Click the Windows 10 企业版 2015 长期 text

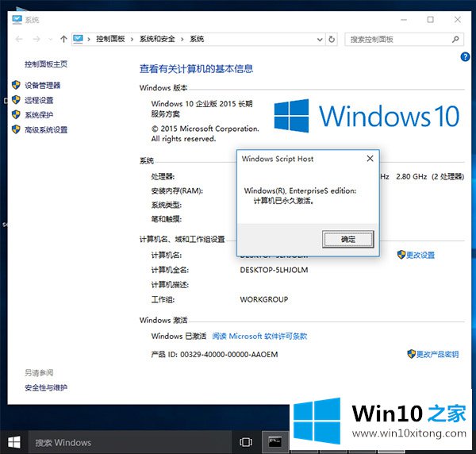pyautogui.click(x=202, y=104)
